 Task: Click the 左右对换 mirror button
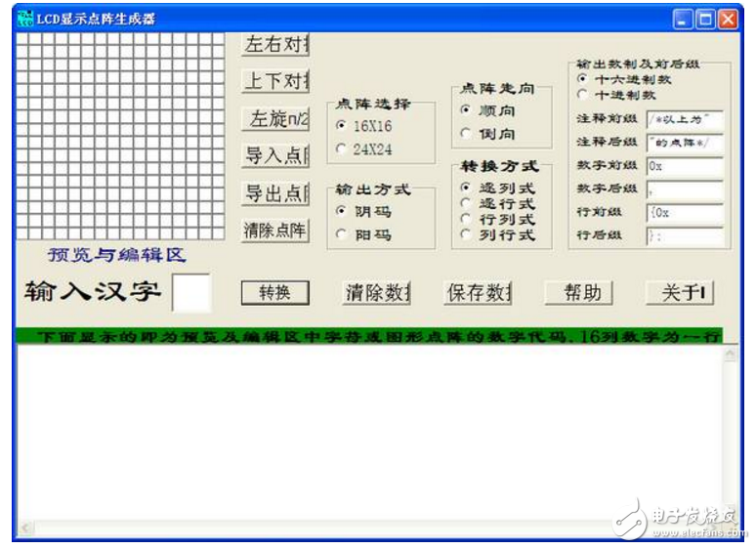point(275,44)
